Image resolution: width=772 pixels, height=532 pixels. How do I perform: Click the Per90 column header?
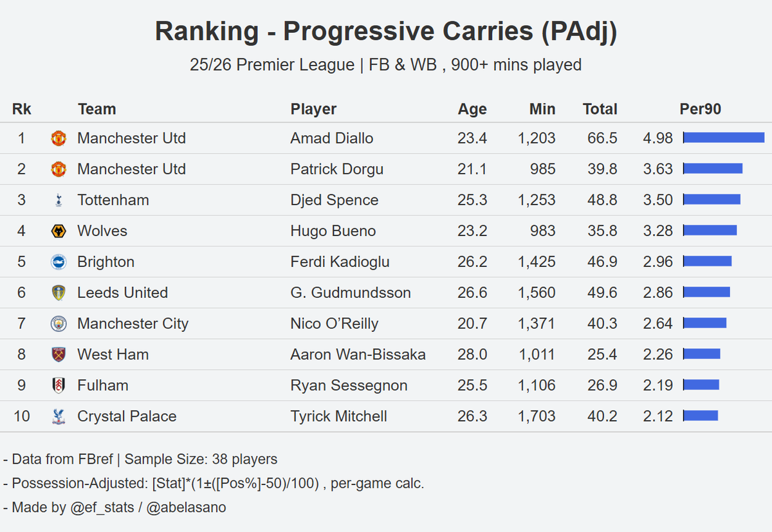coord(701,109)
